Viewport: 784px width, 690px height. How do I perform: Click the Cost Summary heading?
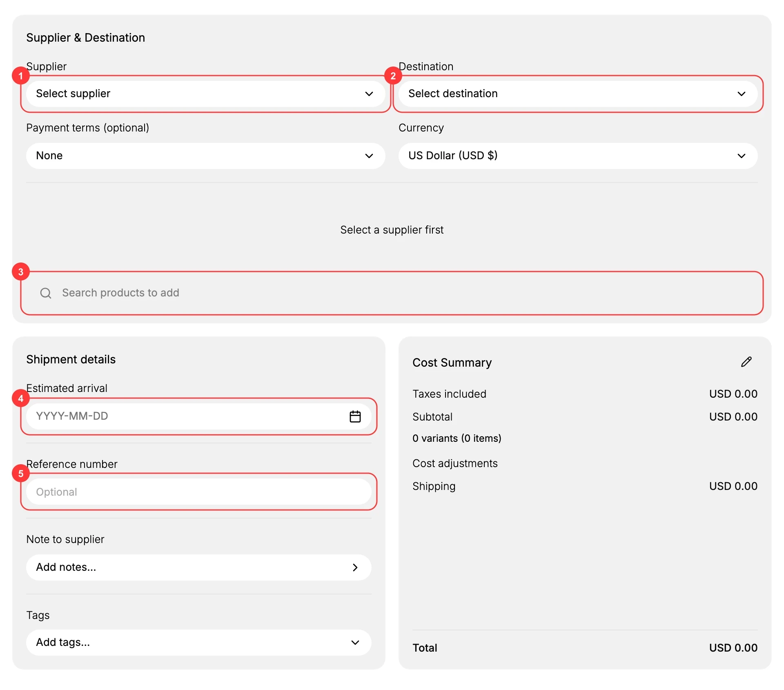click(x=452, y=363)
